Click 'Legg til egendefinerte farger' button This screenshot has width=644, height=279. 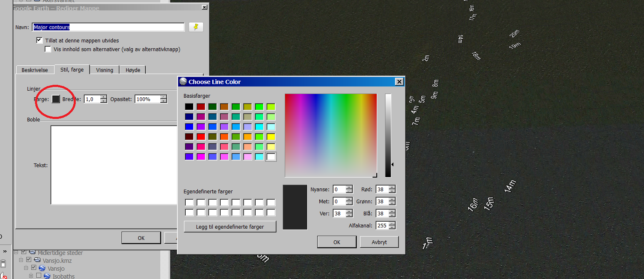pyautogui.click(x=230, y=227)
